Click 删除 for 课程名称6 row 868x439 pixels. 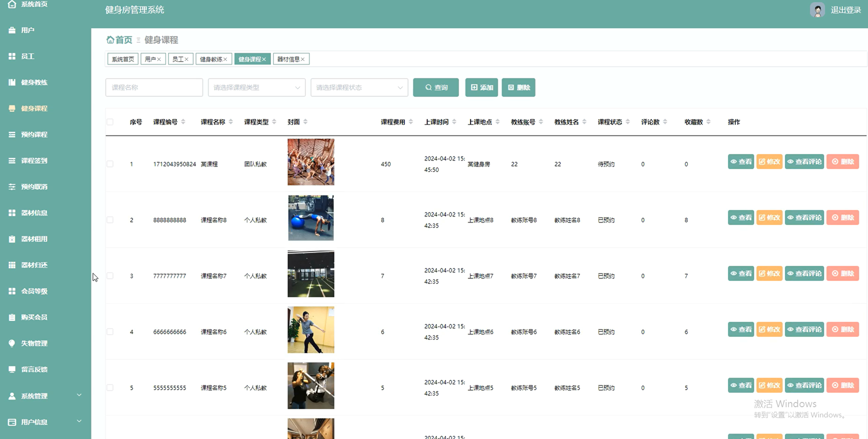(x=843, y=329)
